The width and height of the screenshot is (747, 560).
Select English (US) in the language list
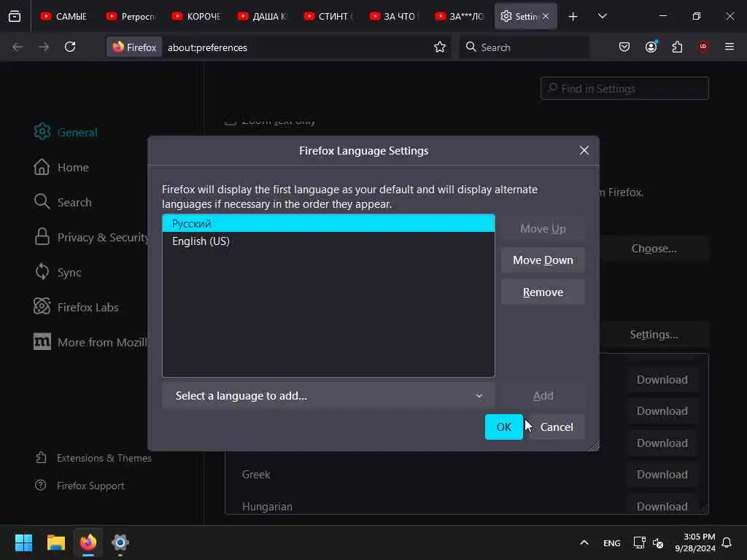click(x=328, y=241)
